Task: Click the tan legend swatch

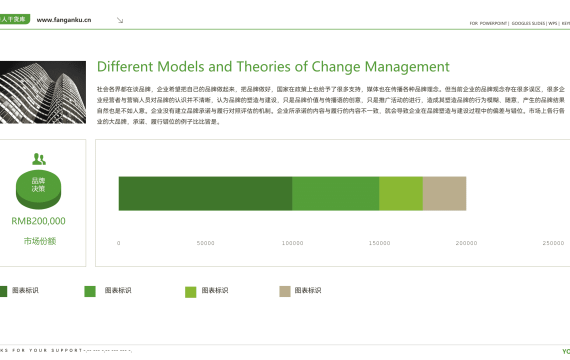Action: coord(285,291)
